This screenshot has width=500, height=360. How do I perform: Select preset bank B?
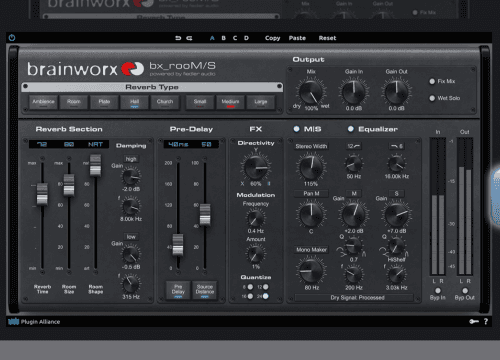(224, 38)
